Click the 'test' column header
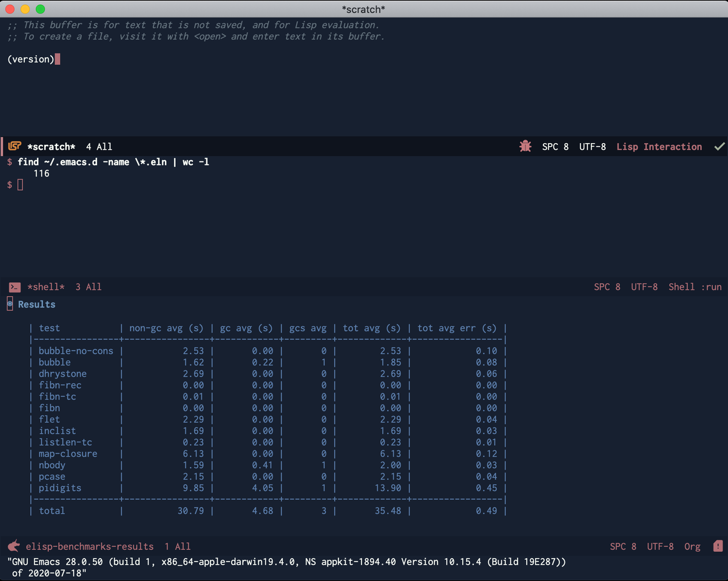 click(x=49, y=328)
